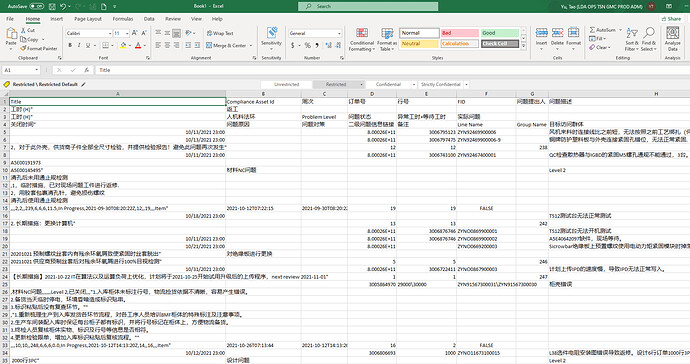Activate the Format Painter
Viewport: 690px width, 364px height.
(x=39, y=48)
